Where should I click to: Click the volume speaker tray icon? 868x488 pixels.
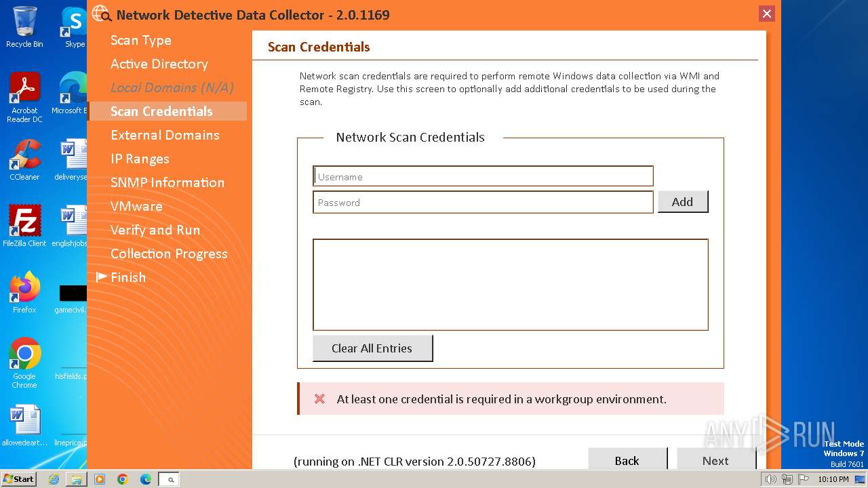point(770,479)
